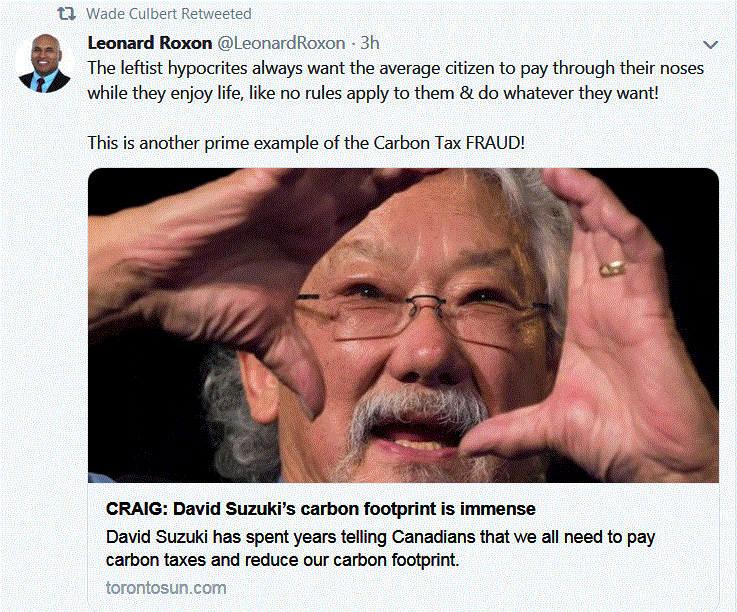
Task: Open headline CRAIG: David Suzuki's carbon footprint
Action: [x=321, y=509]
